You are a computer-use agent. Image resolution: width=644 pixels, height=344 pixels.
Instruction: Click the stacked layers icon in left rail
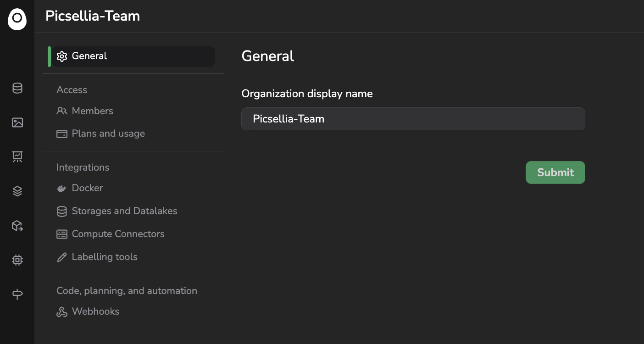17,191
